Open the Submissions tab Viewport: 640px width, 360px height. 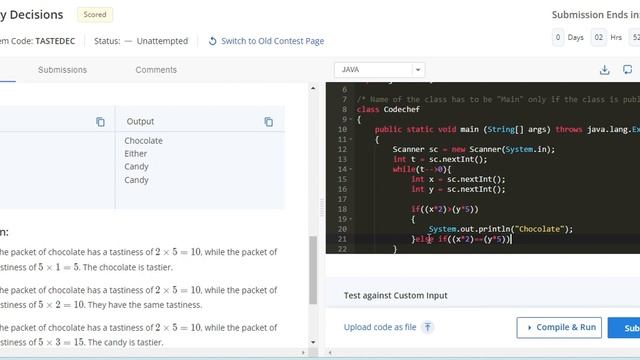(x=62, y=70)
